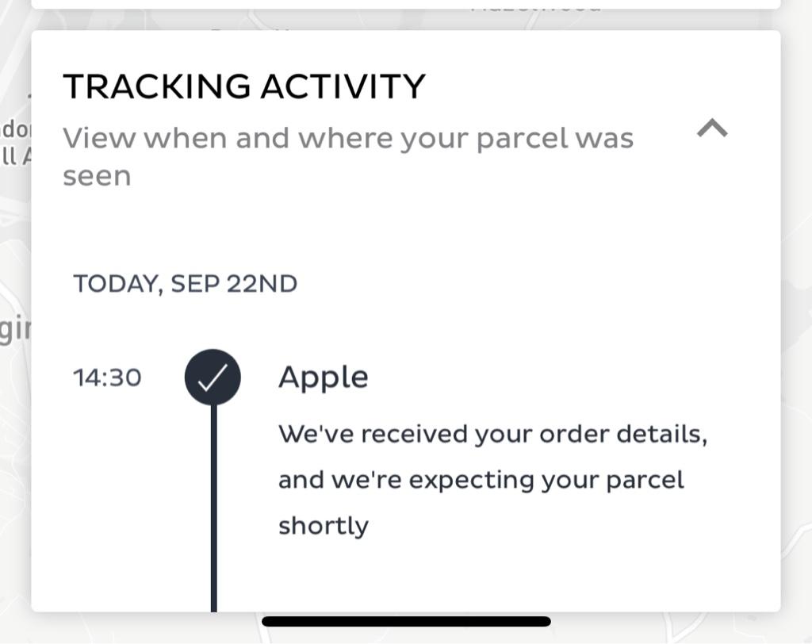Tap the 14:30 timestamp
The image size is (812, 644).
pos(107,378)
